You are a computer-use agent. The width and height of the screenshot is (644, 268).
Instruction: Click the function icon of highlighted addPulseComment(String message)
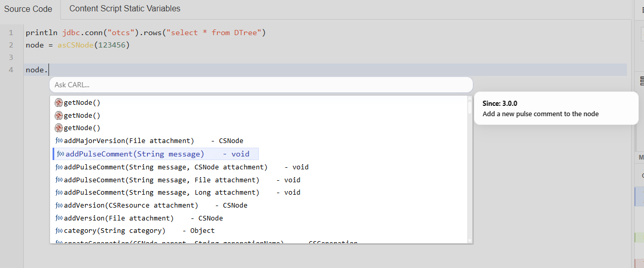click(x=61, y=154)
